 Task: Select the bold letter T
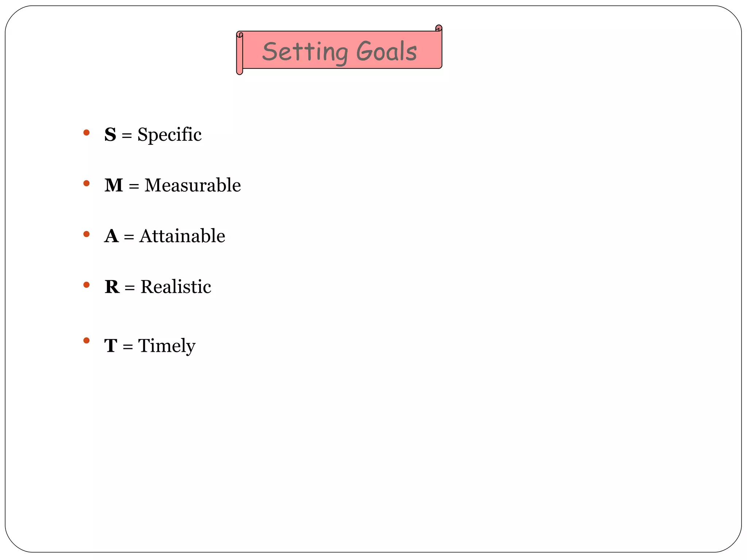coord(111,346)
